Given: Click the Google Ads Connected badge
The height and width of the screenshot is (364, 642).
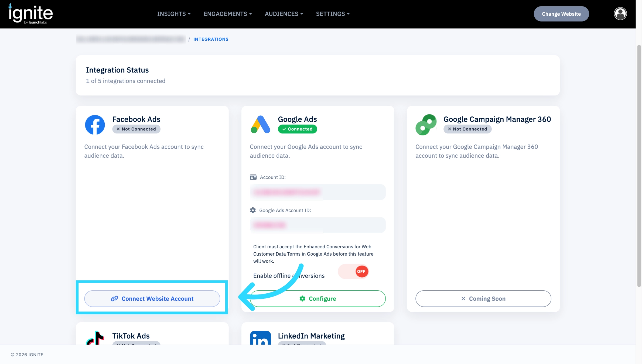Looking at the screenshot, I should [297, 129].
